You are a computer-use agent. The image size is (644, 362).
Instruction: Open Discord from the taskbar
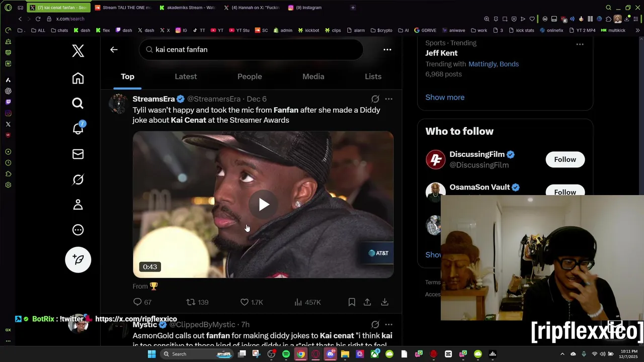330,354
